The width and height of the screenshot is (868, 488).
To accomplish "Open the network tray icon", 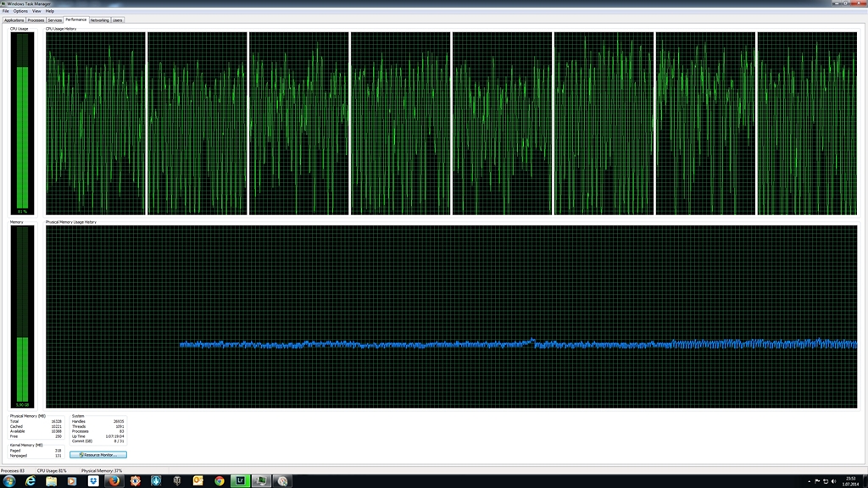I will coord(826,481).
